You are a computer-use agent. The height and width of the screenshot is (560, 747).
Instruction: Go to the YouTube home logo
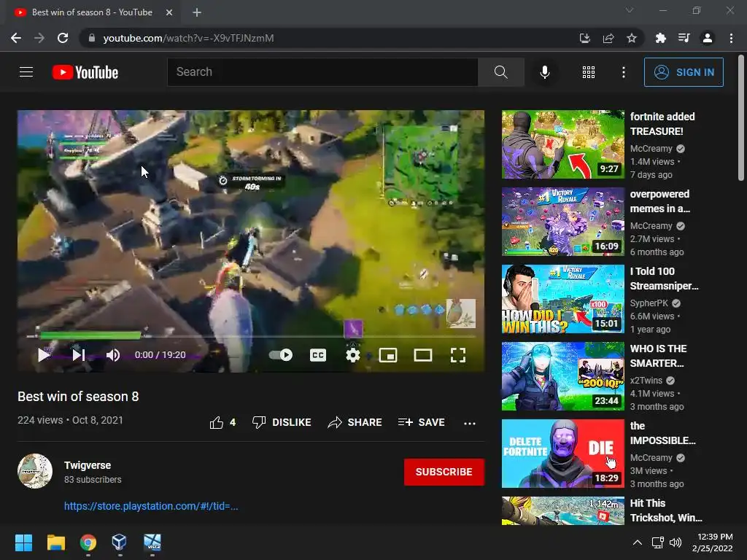pos(85,72)
